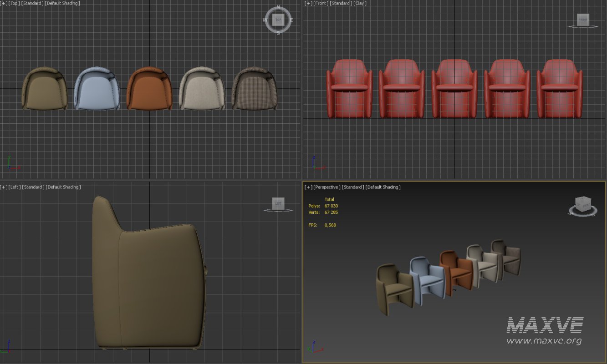
Task: Open [Default Shading] menu in the Perspective viewport
Action: click(x=383, y=187)
